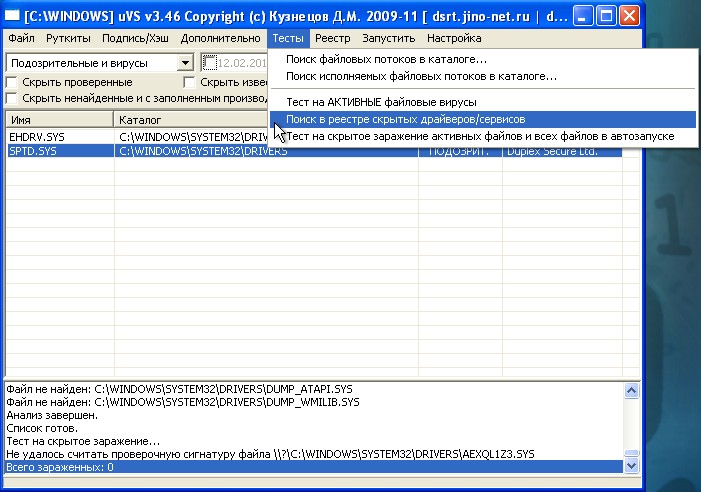Screen dimensions: 701x492
Task: Sort by the Каталог column header
Action: point(191,120)
